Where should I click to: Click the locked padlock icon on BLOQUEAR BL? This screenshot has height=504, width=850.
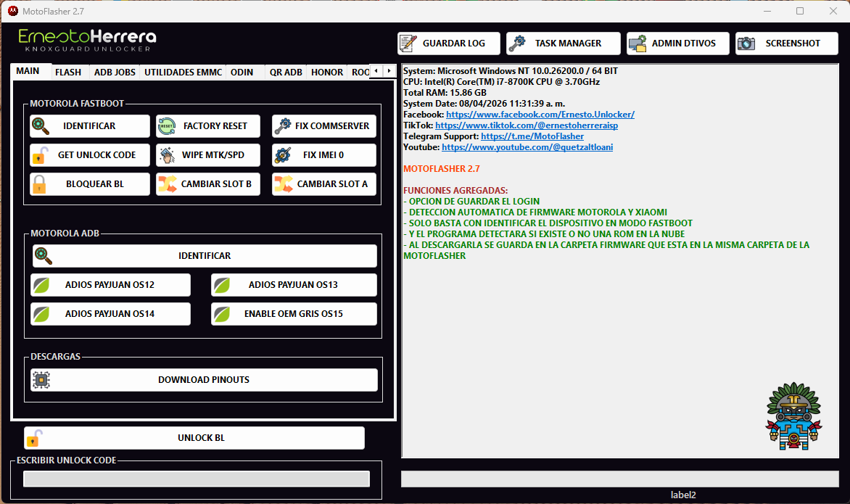click(39, 184)
